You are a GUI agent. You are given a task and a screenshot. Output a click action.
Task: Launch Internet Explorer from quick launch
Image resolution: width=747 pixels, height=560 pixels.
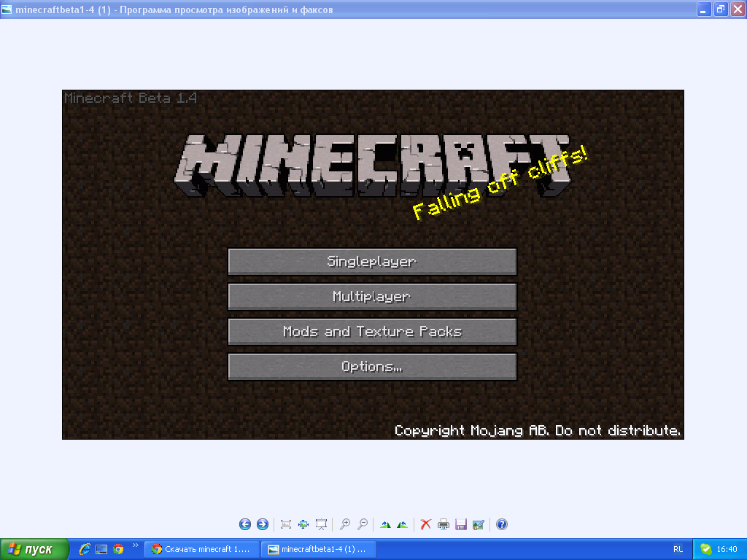coord(85,549)
